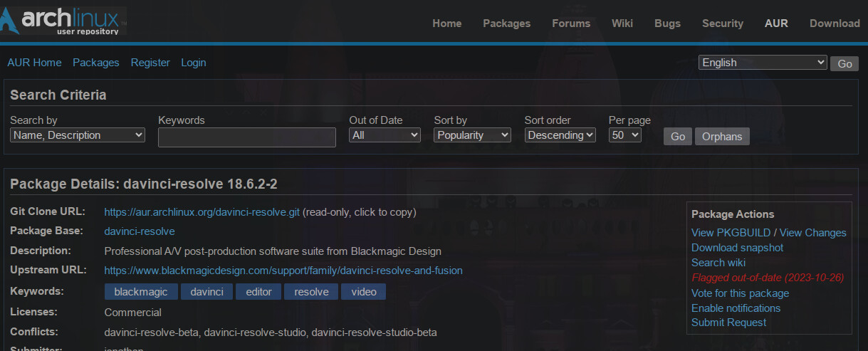
Task: Open the Out of Date dropdown
Action: (x=385, y=135)
